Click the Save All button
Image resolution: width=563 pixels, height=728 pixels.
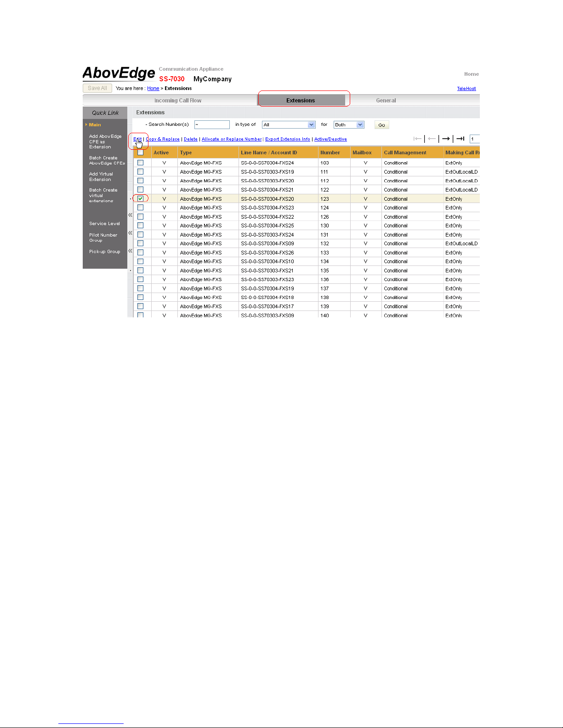97,88
